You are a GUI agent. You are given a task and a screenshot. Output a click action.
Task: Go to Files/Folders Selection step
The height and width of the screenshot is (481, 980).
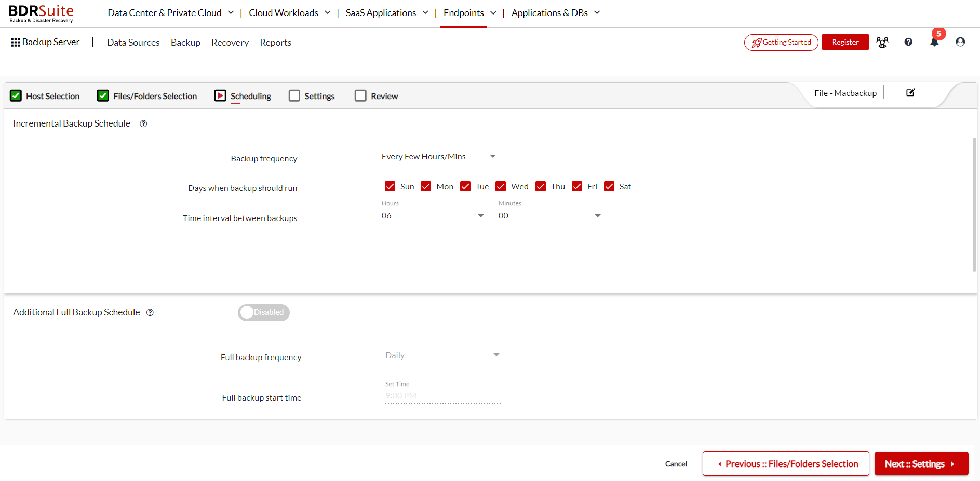[155, 97]
